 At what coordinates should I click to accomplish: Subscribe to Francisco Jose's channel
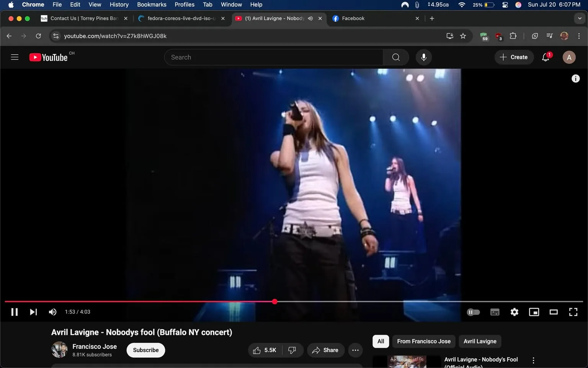[145, 350]
